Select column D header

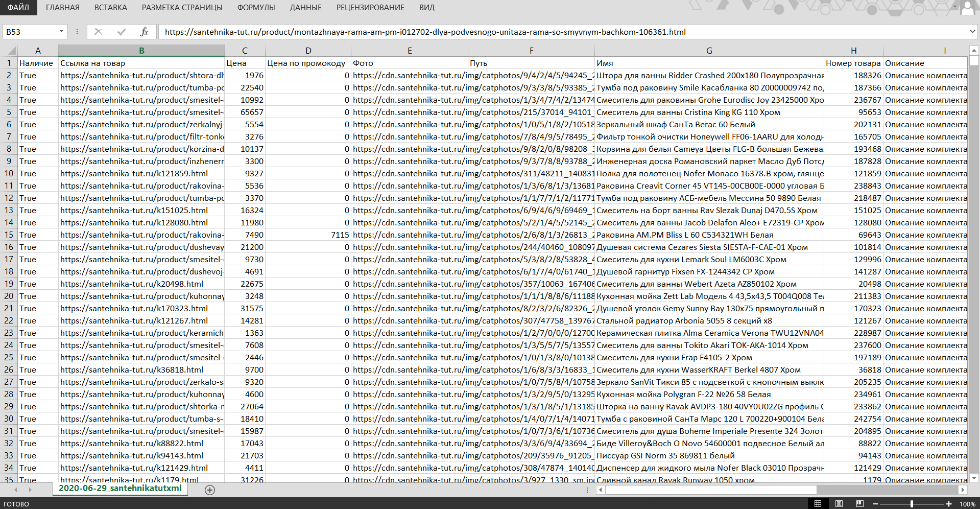pyautogui.click(x=308, y=51)
